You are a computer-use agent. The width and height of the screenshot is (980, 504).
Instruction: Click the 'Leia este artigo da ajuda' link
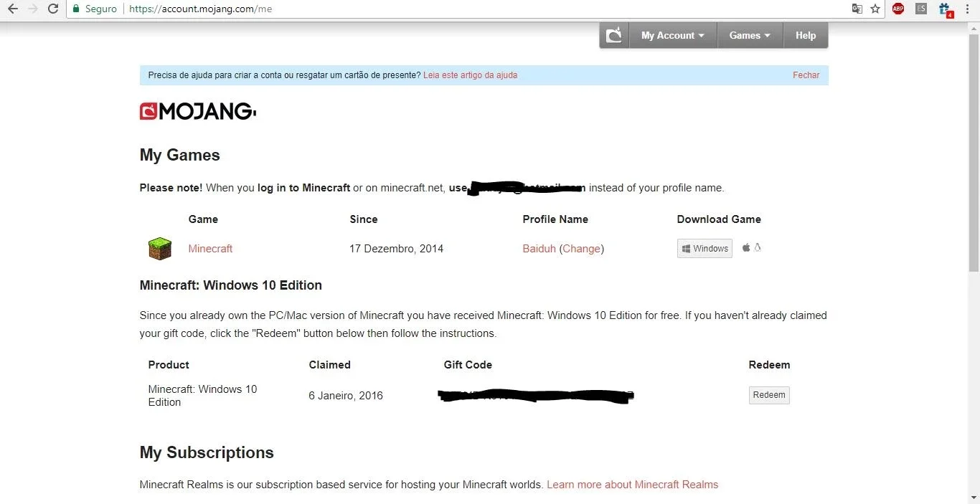coord(470,75)
